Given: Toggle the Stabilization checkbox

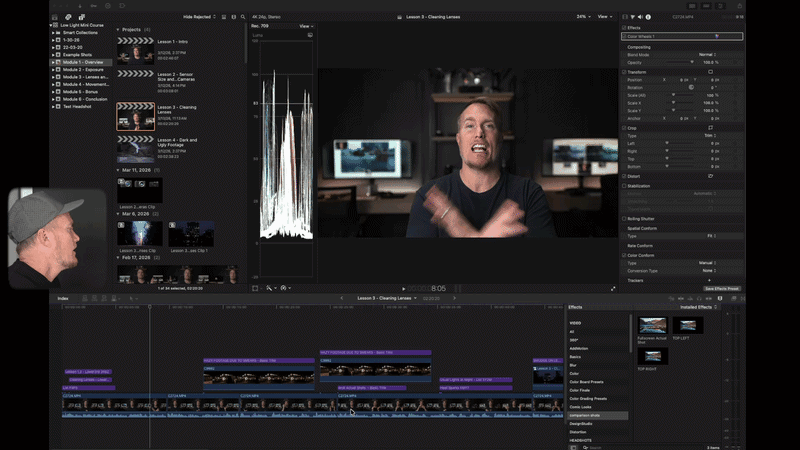Looking at the screenshot, I should [x=625, y=185].
